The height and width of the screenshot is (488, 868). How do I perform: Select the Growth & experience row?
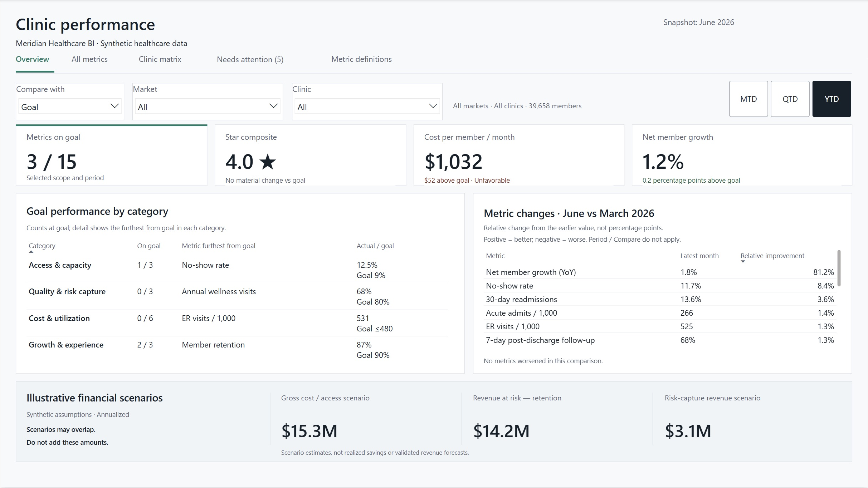[x=237, y=350]
